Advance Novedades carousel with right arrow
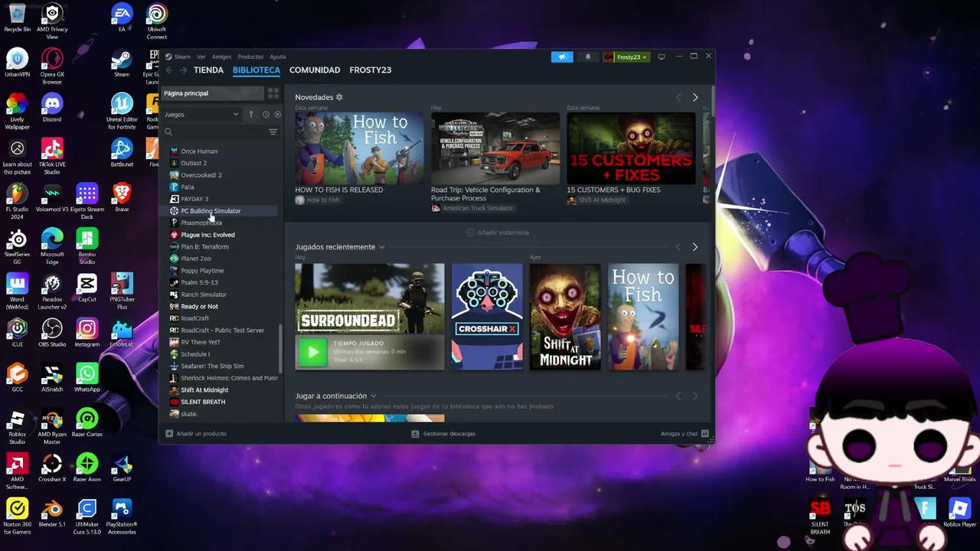Screen dimensions: 980x551 pyautogui.click(x=695, y=98)
